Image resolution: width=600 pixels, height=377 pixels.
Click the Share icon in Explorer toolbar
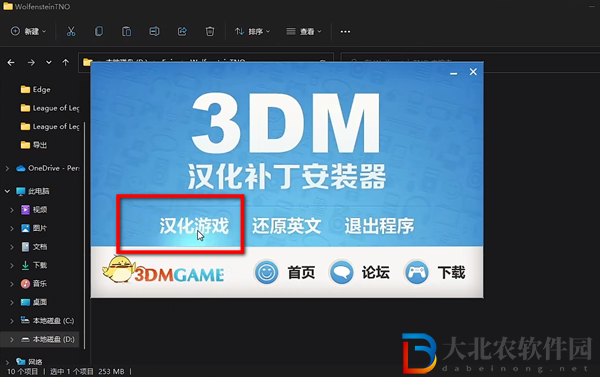coord(182,31)
